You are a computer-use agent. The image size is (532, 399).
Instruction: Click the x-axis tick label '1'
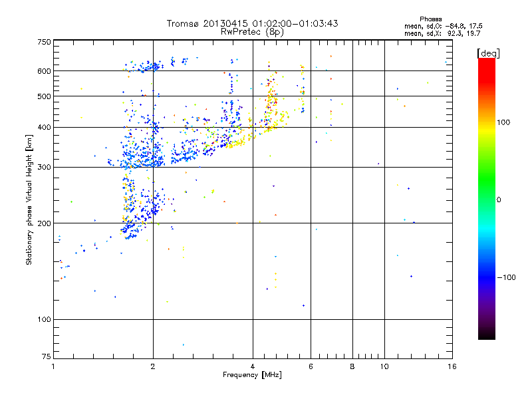click(53, 366)
